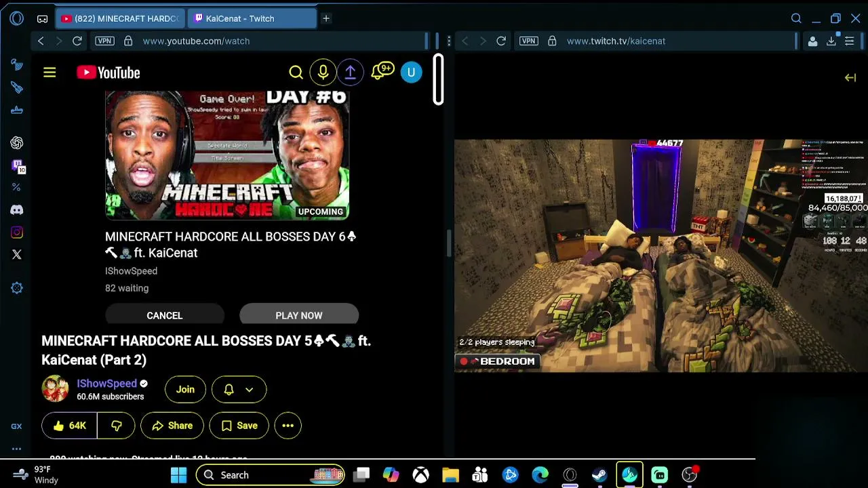The image size is (868, 488).
Task: Switch to the KaiCenat - Twitch tab
Action: tap(252, 18)
